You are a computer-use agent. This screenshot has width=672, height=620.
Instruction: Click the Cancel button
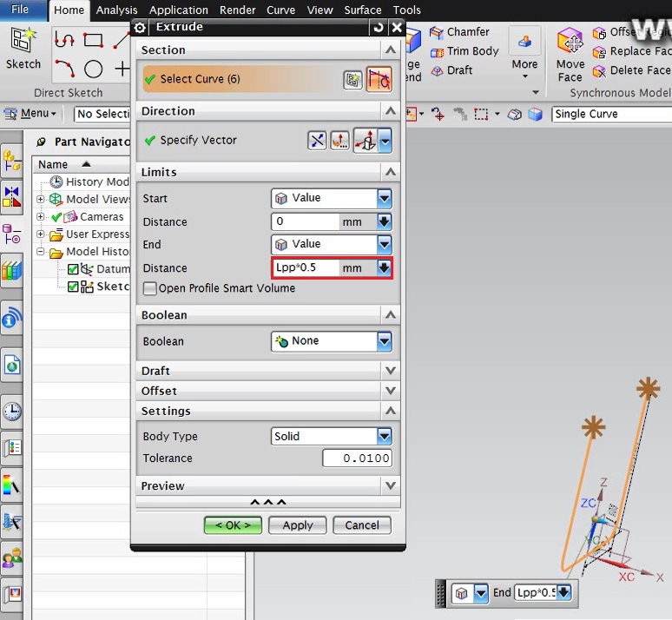[x=362, y=525]
